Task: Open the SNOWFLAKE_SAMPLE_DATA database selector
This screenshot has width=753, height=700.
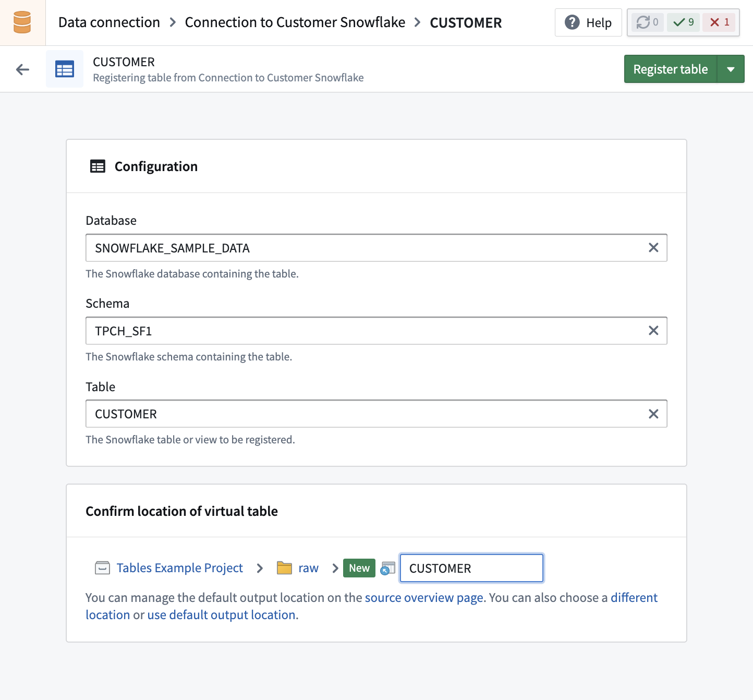Action: point(376,248)
